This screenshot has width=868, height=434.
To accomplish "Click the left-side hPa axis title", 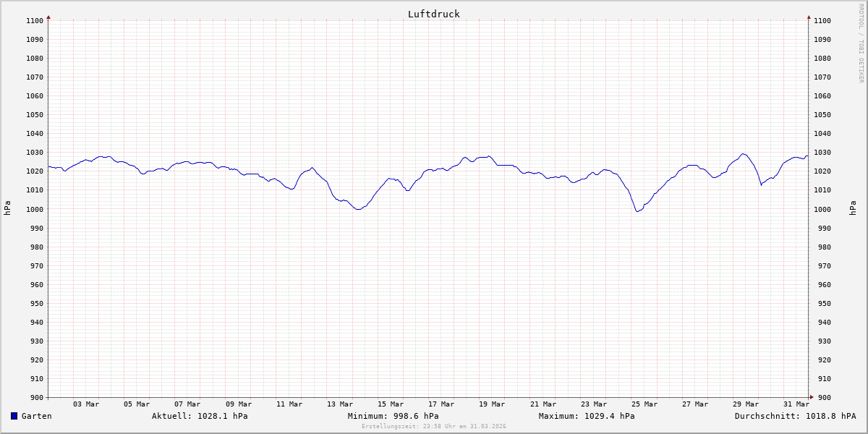I will coord(7,208).
